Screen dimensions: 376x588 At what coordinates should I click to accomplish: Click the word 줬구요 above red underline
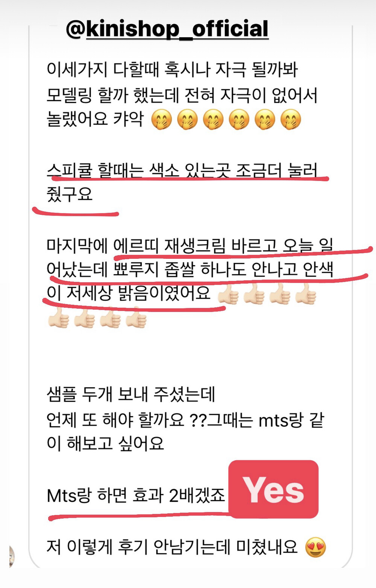pyautogui.click(x=70, y=194)
